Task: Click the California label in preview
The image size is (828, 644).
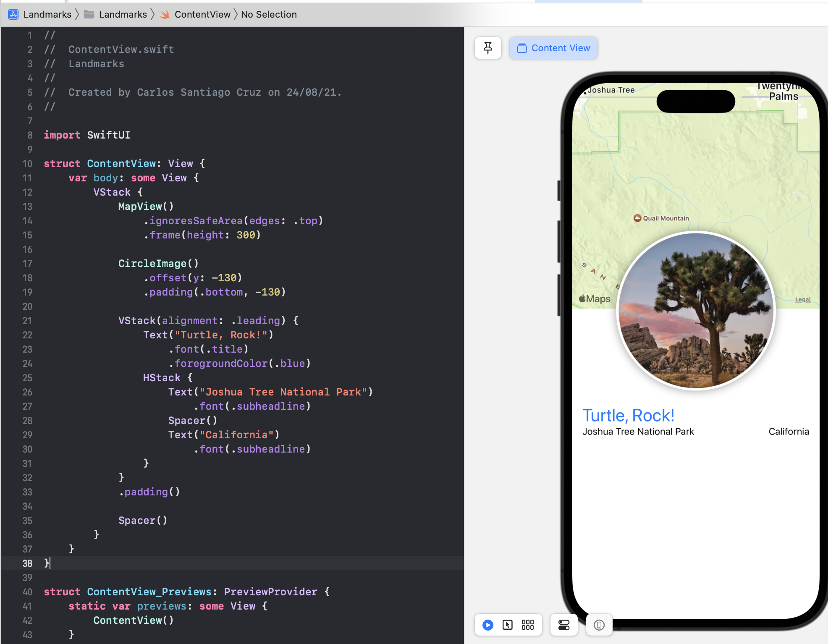Action: point(789,432)
